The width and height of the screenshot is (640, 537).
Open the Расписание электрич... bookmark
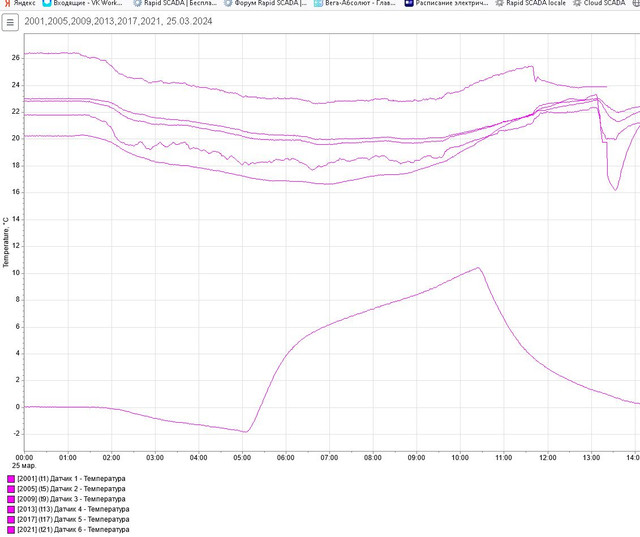click(x=447, y=3)
